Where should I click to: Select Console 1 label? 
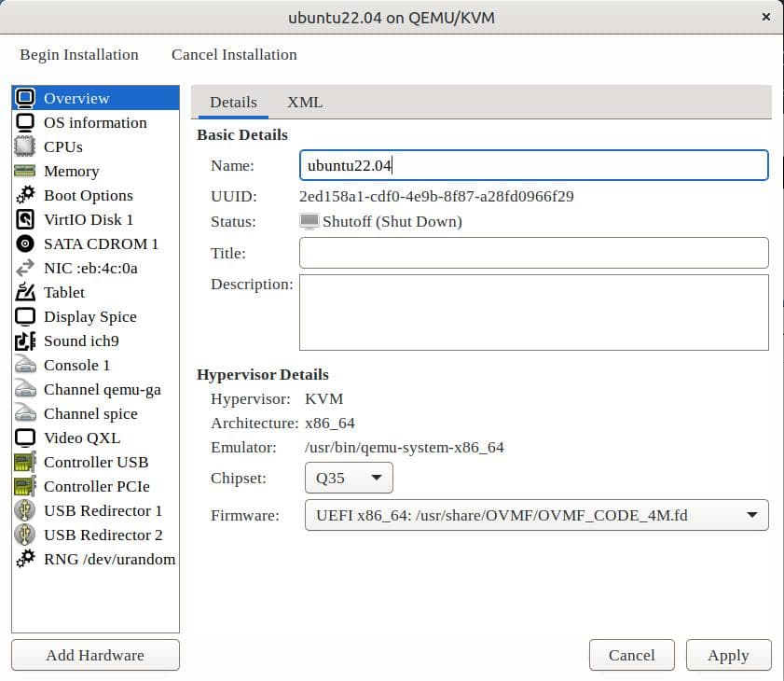(x=77, y=366)
